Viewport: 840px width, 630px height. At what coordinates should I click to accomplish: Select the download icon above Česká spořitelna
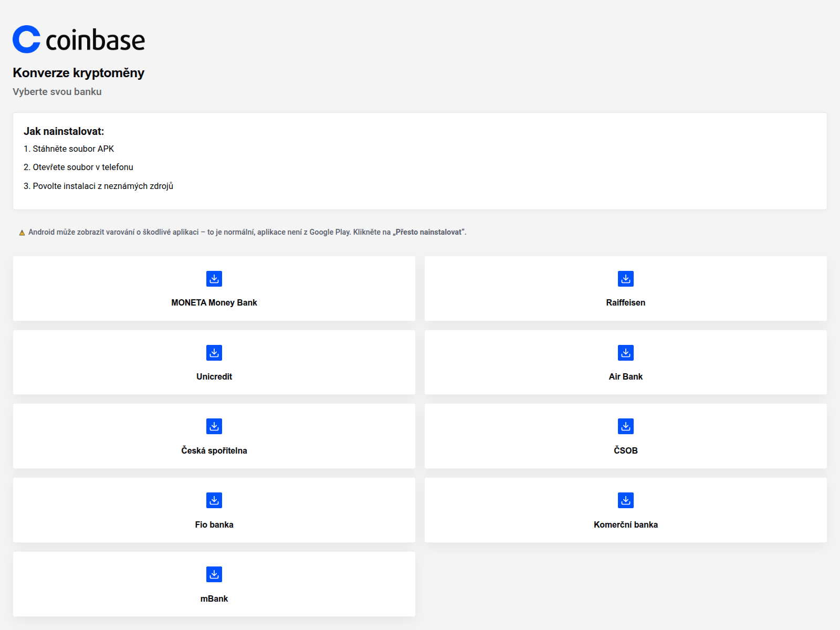pyautogui.click(x=214, y=426)
